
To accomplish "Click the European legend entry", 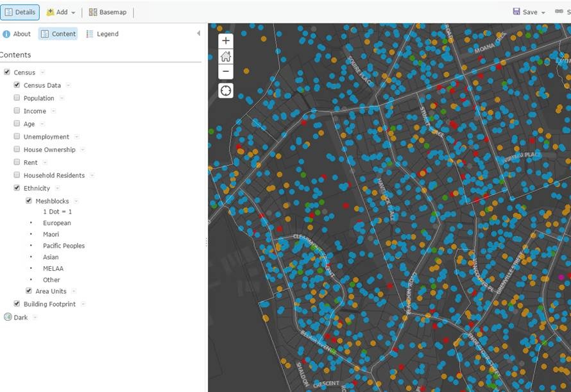I will pyautogui.click(x=57, y=223).
